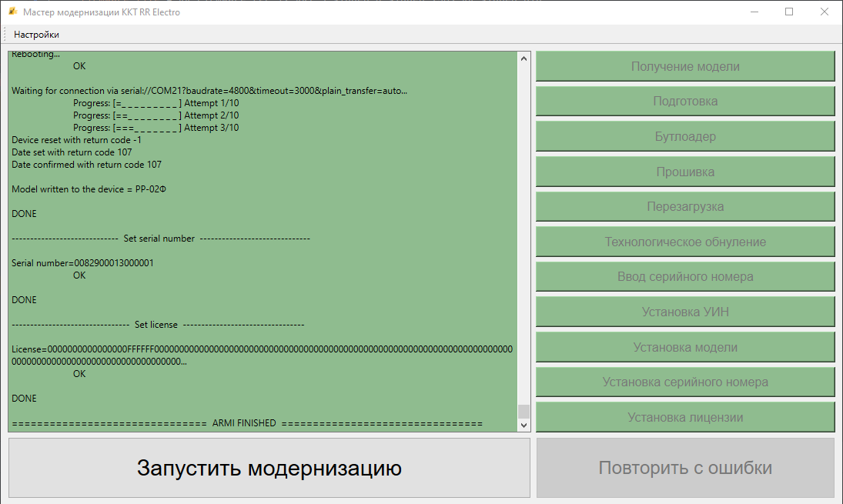
Task: Run the Прошивка step
Action: (x=685, y=172)
